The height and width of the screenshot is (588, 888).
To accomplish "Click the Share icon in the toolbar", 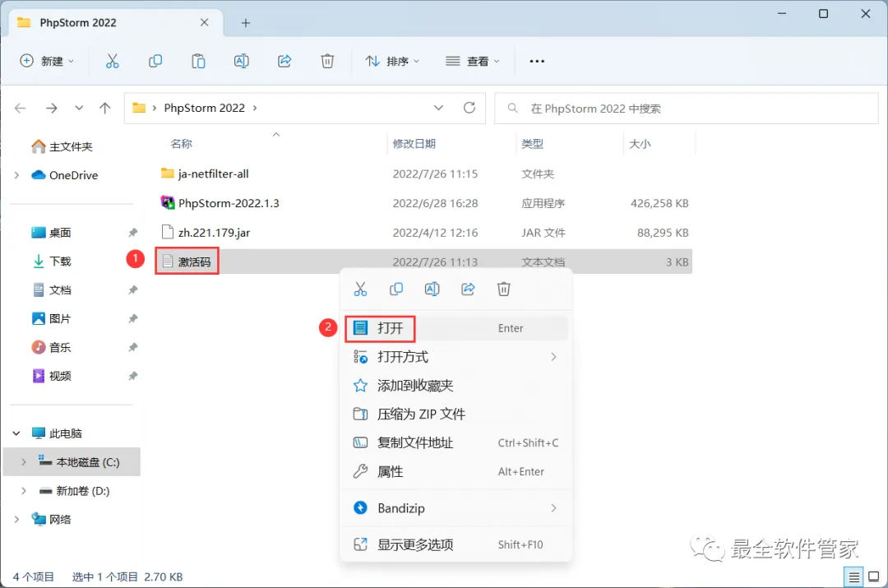I will (x=284, y=61).
